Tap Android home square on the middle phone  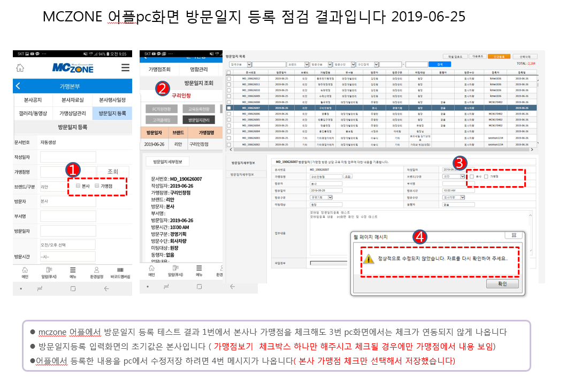(x=199, y=287)
